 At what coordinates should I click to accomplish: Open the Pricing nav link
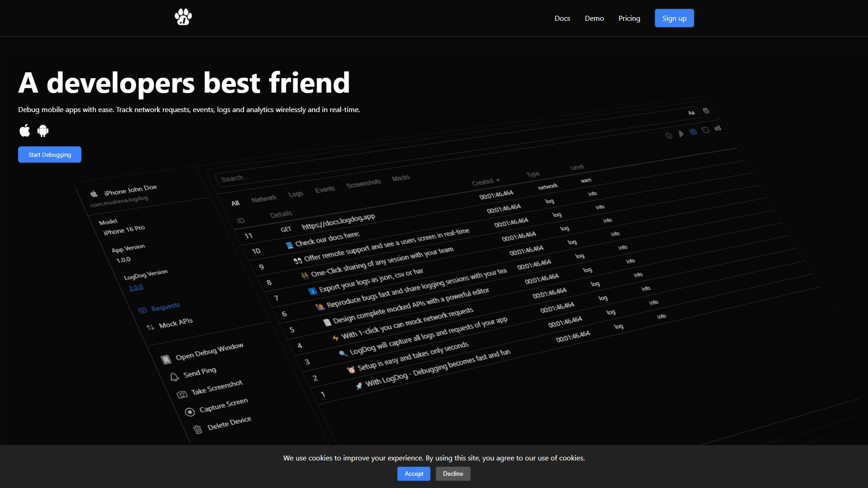(629, 18)
